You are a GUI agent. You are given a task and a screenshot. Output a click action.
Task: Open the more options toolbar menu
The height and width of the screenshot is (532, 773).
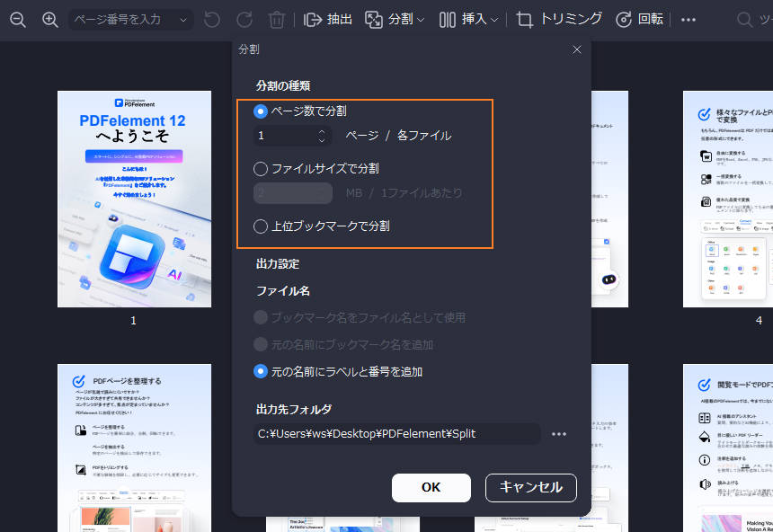[688, 19]
